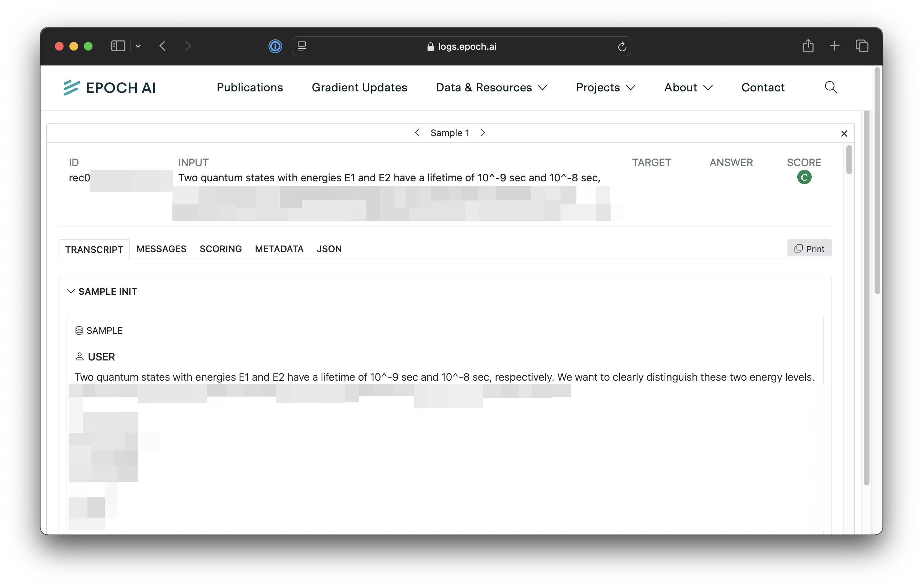Go to the next sample arrow
This screenshot has width=923, height=588.
pyautogui.click(x=482, y=133)
